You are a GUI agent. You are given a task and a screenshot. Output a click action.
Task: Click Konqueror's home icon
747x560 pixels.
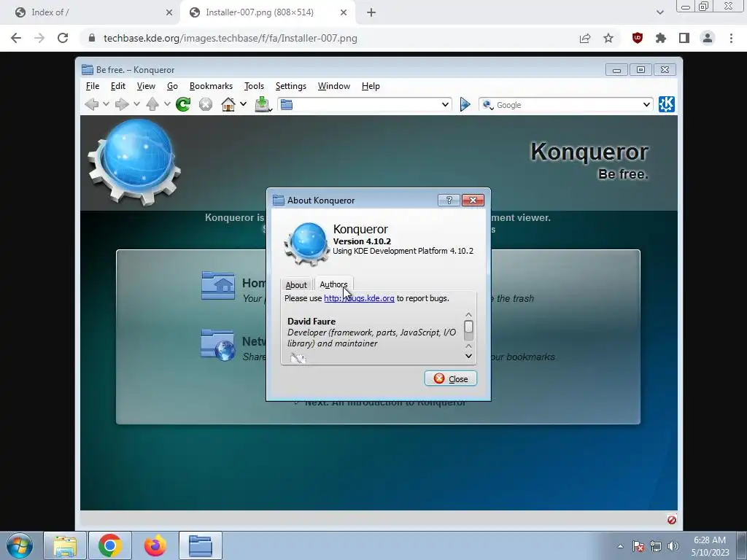tap(228, 104)
